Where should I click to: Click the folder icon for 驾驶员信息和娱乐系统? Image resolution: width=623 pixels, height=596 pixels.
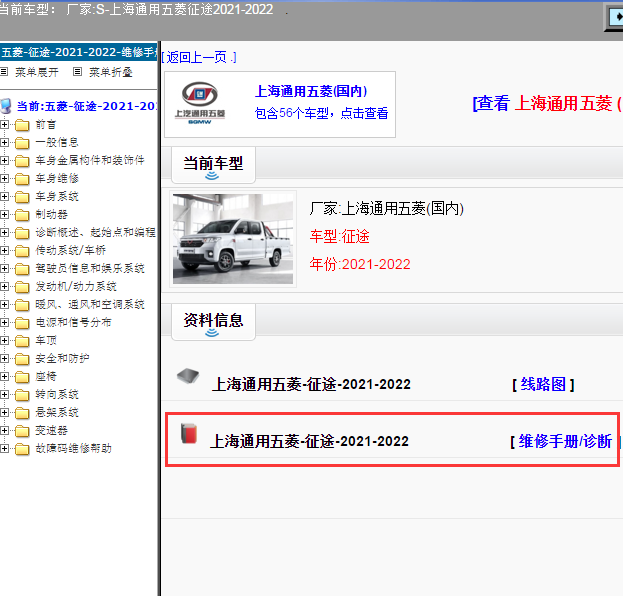(22, 269)
